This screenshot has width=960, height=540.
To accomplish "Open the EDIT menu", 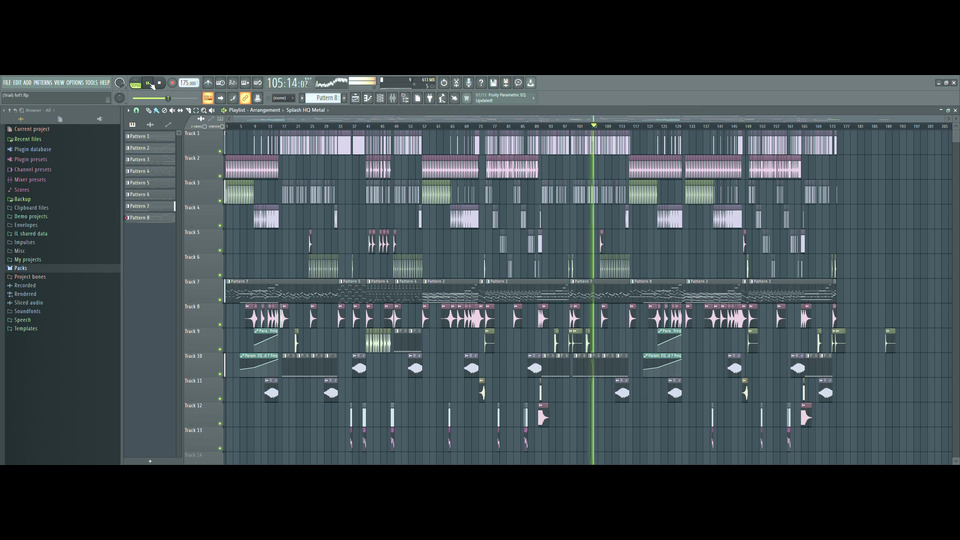I will (x=17, y=83).
